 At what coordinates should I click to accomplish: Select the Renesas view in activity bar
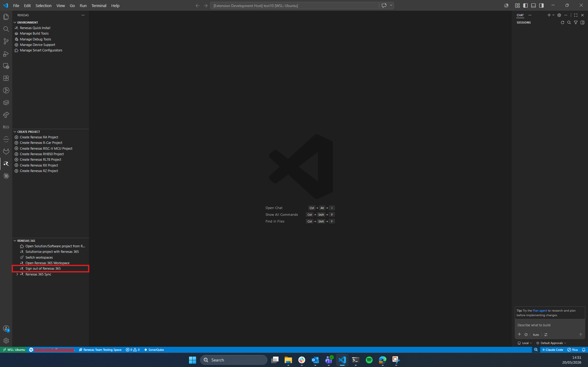(x=6, y=164)
